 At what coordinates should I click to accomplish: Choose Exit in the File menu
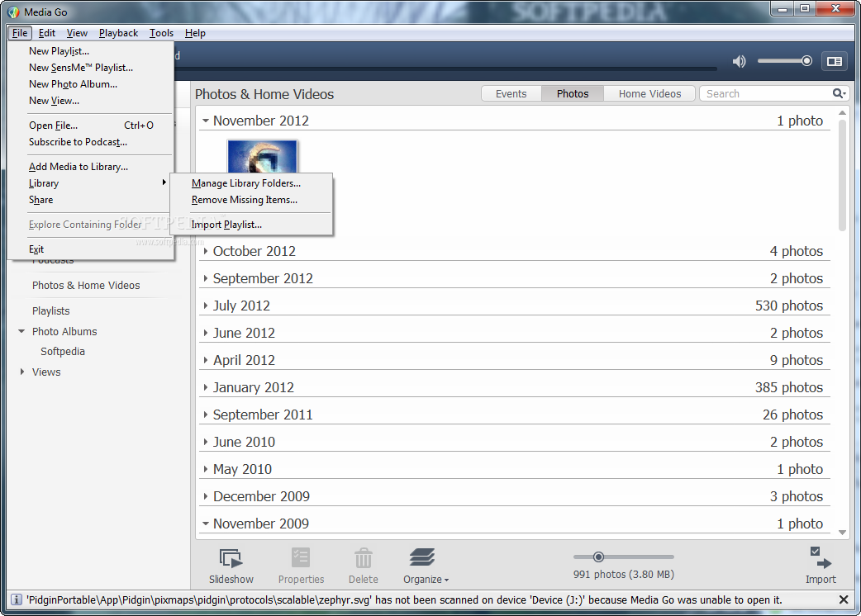click(91, 249)
